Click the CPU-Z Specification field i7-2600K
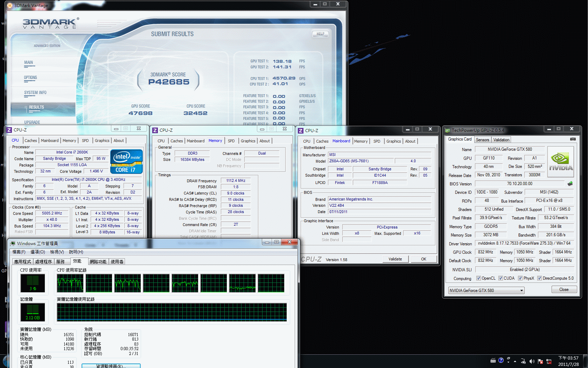This screenshot has width=588, height=368. pos(89,179)
